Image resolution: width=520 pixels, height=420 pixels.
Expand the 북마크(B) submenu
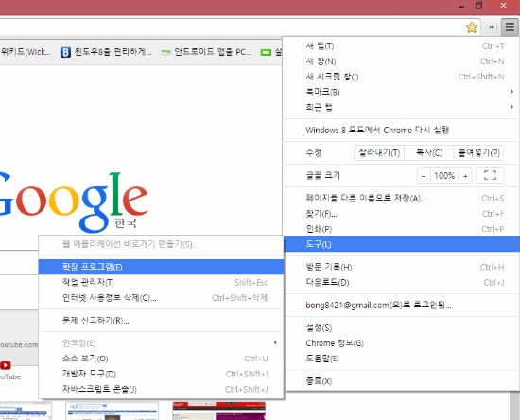point(401,92)
